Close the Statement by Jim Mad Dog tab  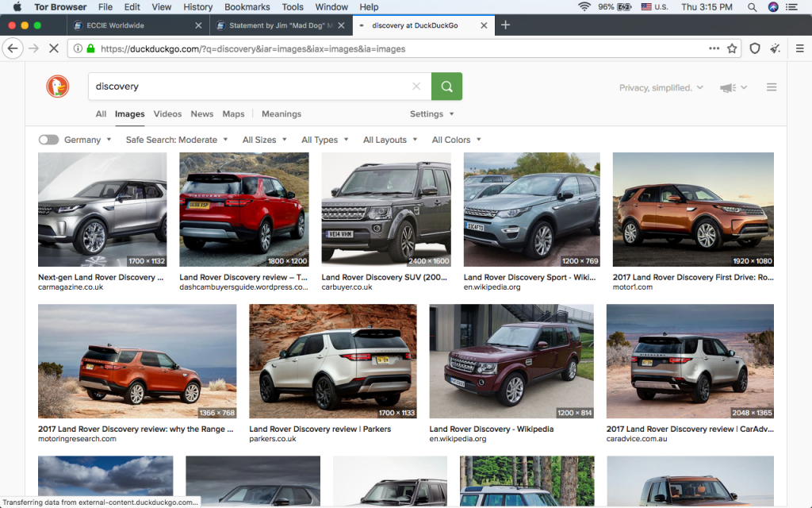pyautogui.click(x=341, y=25)
